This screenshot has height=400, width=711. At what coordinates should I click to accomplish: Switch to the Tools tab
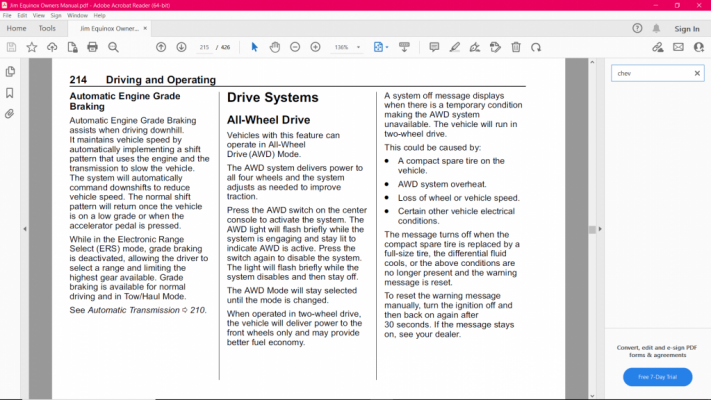pyautogui.click(x=47, y=28)
